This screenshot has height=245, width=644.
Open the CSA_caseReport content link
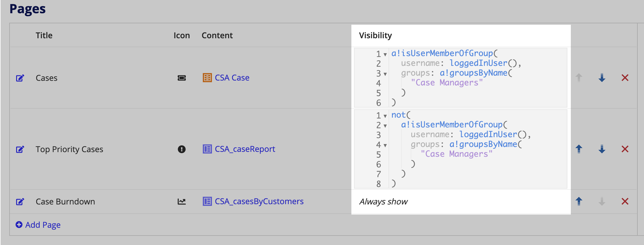(x=245, y=149)
